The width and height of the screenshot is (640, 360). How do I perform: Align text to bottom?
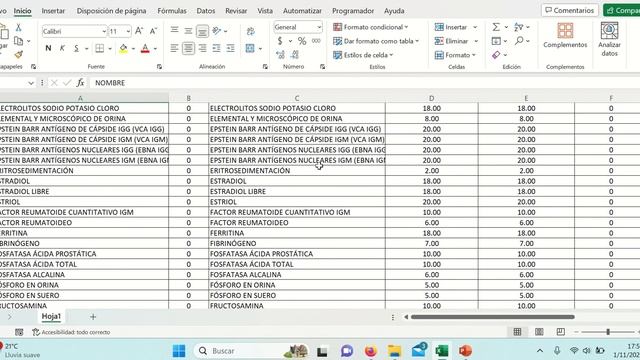[x=202, y=31]
